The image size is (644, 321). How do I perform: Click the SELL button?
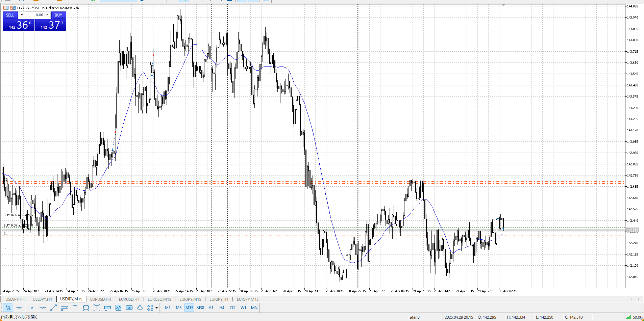point(10,15)
